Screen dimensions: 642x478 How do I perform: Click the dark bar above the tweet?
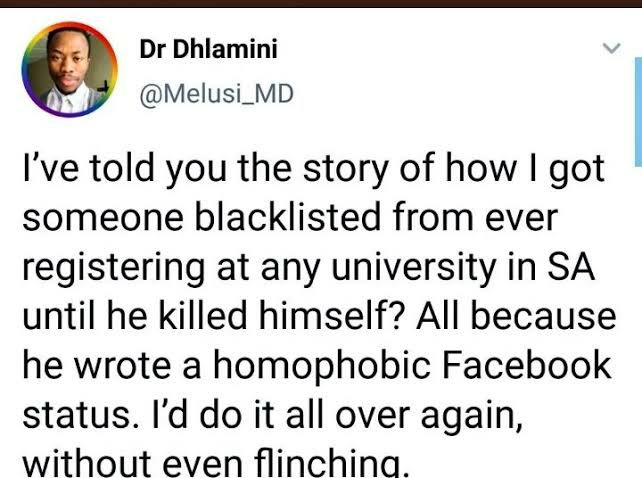point(321,5)
